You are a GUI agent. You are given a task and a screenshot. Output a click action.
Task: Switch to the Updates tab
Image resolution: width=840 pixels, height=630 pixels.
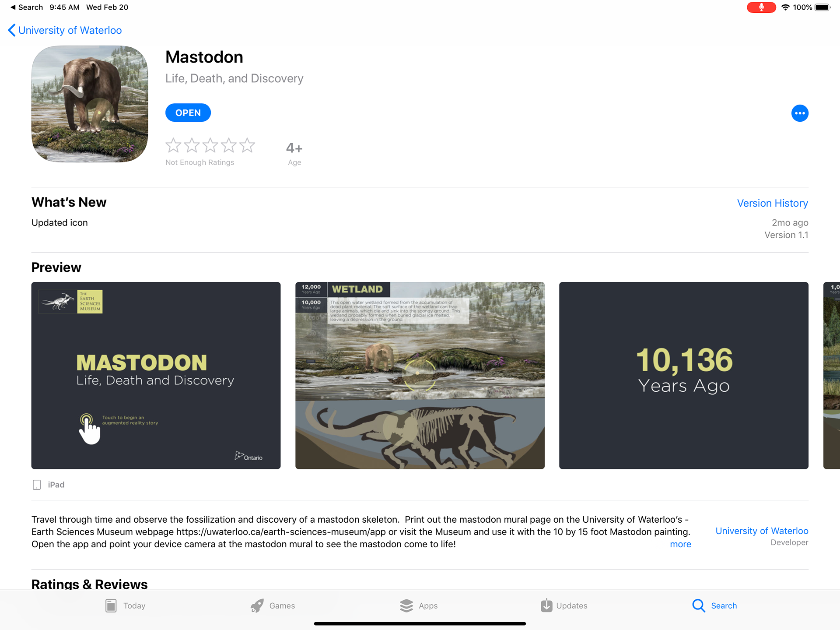click(x=564, y=606)
